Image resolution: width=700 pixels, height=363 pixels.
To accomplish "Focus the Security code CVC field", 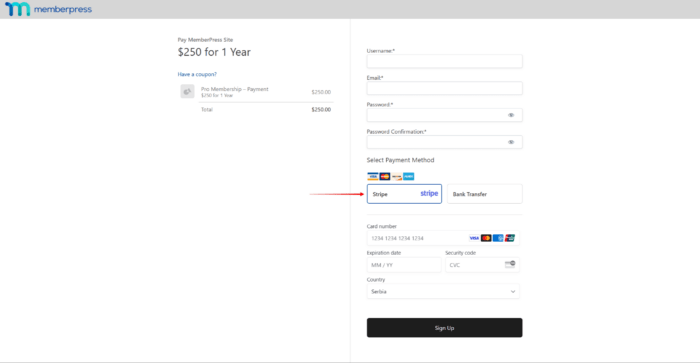I will tap(482, 265).
